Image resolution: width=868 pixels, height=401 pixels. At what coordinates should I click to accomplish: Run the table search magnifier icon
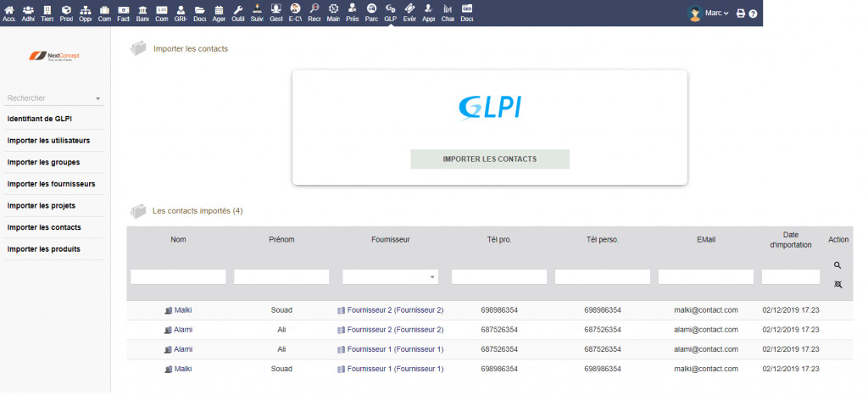837,265
